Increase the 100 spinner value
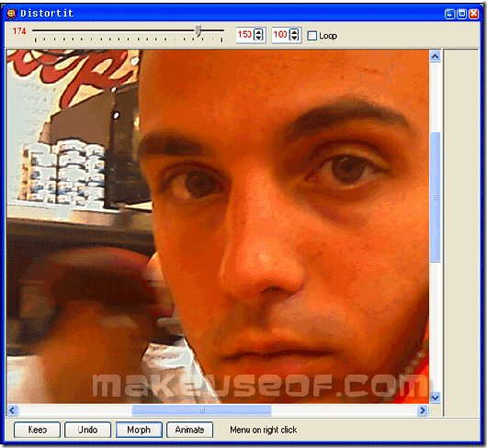Screen dimensions: 487x448 (x=294, y=31)
